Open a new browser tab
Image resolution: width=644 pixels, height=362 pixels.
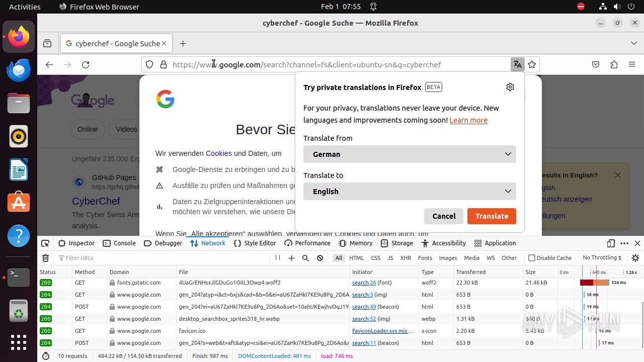pyautogui.click(x=183, y=44)
